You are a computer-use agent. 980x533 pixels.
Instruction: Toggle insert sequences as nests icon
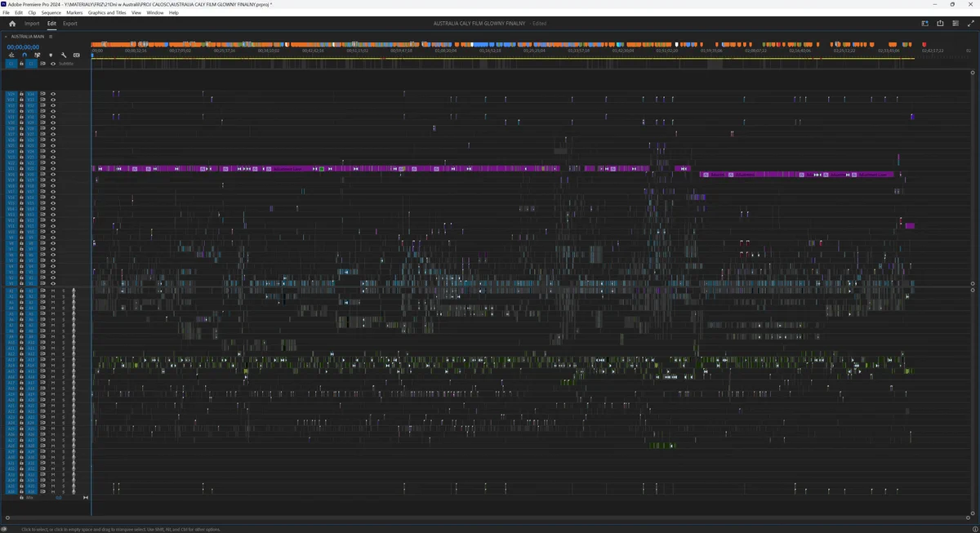(11, 56)
